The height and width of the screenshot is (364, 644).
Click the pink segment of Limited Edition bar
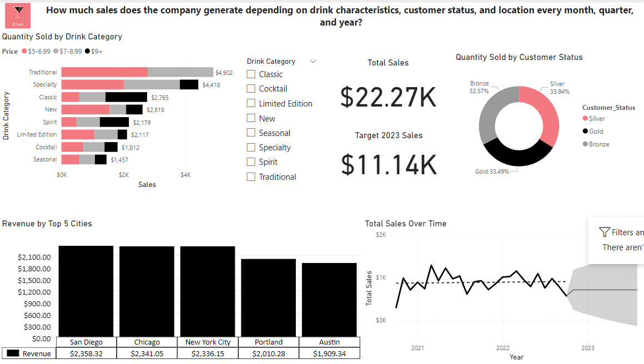78,135
